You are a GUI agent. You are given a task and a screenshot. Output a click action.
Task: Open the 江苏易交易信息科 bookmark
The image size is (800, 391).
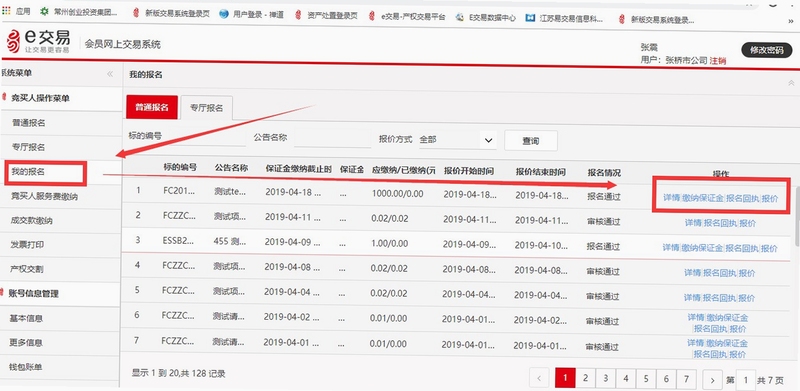tap(565, 18)
